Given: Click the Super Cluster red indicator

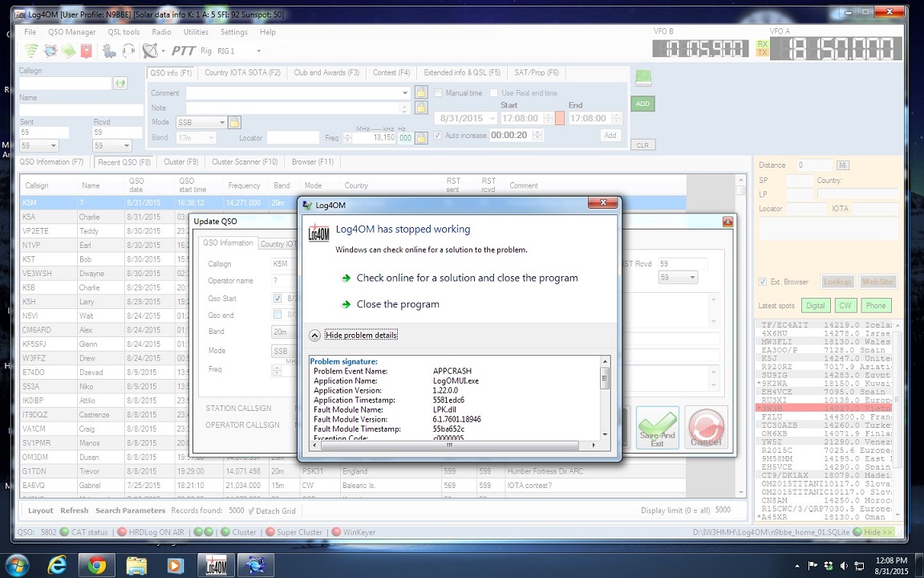Looking at the screenshot, I should tap(269, 532).
